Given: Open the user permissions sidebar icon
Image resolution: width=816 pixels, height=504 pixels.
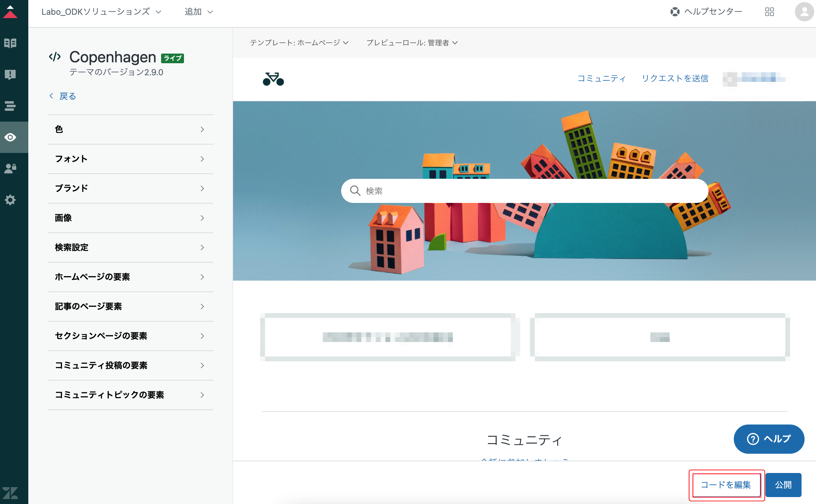Looking at the screenshot, I should [x=10, y=168].
